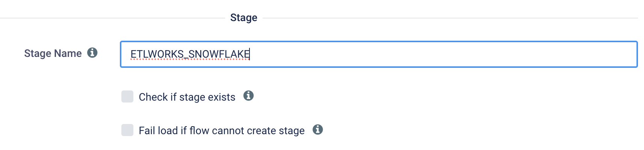Click info icon beside Check if stage exists
The image size is (644, 150).
point(248,96)
